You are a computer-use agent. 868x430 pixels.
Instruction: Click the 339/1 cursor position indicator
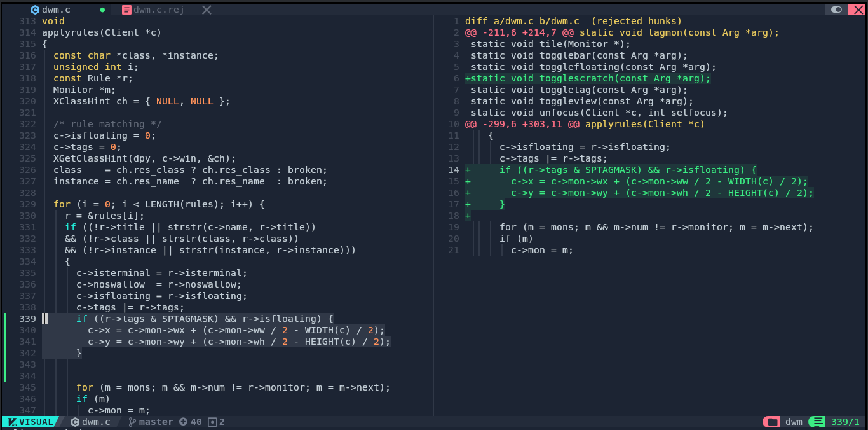(x=845, y=422)
